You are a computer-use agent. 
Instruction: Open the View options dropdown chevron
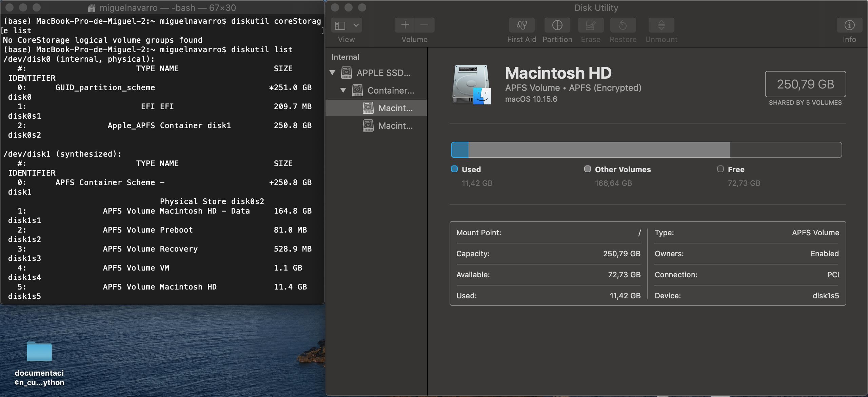tap(356, 25)
